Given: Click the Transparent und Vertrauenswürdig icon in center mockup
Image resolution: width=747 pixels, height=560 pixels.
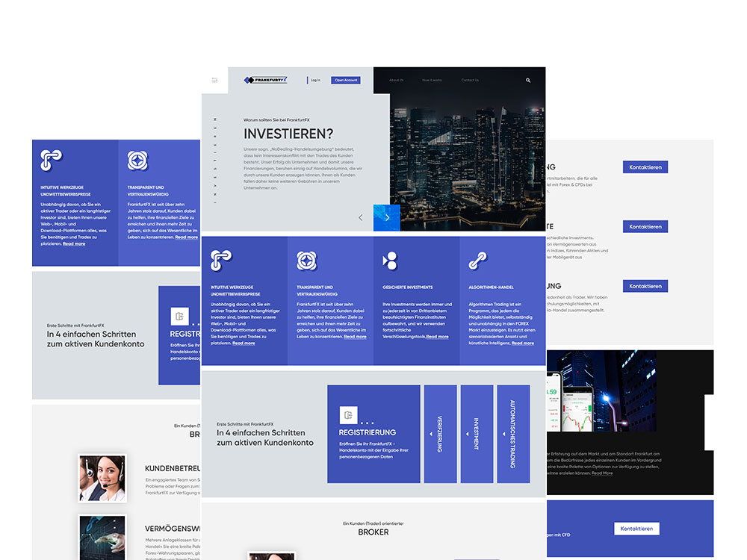Looking at the screenshot, I should coord(307,261).
